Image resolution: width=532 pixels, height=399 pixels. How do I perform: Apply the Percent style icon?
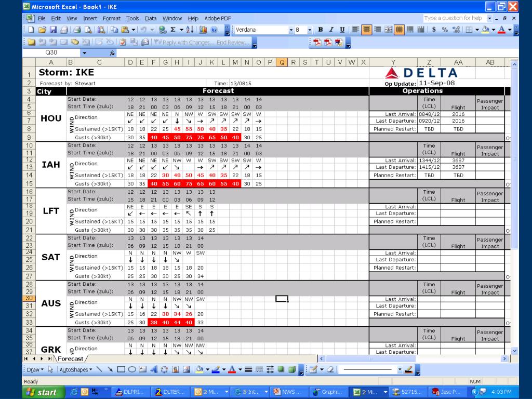[x=445, y=30]
